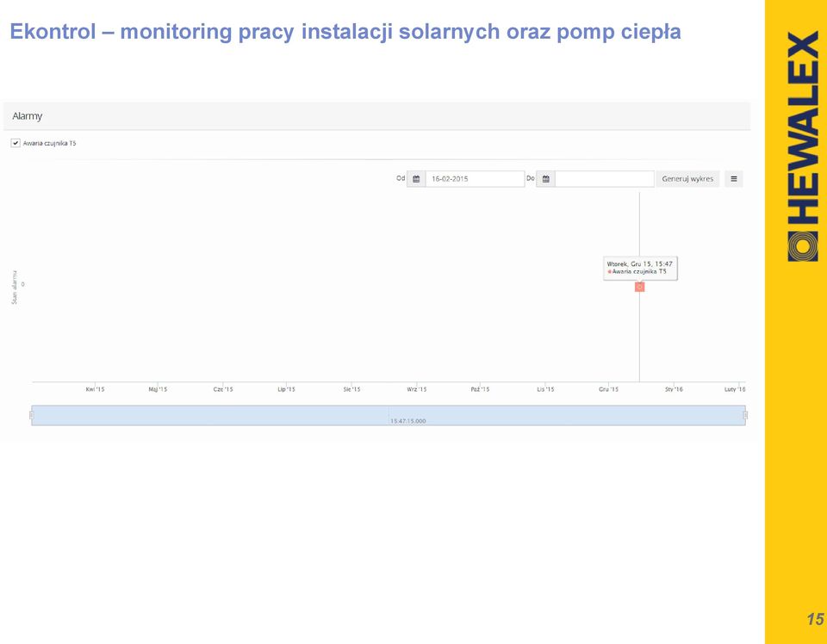The height and width of the screenshot is (644, 827).
Task: Click the blue range navigator bar
Action: click(389, 415)
